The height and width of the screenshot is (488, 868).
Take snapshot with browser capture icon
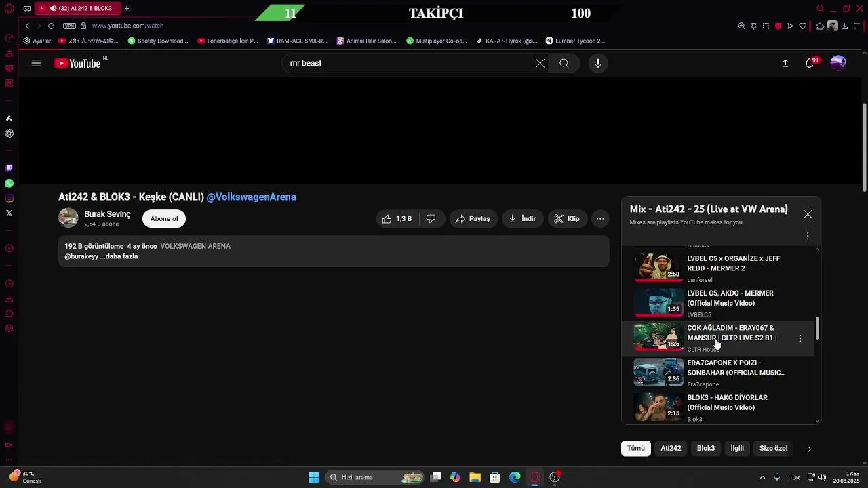coord(766,26)
